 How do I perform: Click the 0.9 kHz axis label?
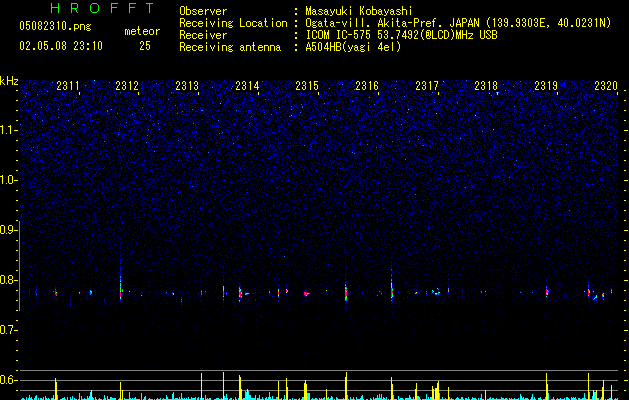[9, 230]
